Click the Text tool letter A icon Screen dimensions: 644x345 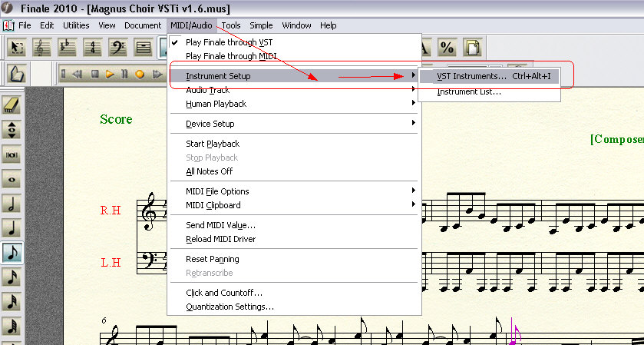(425, 48)
